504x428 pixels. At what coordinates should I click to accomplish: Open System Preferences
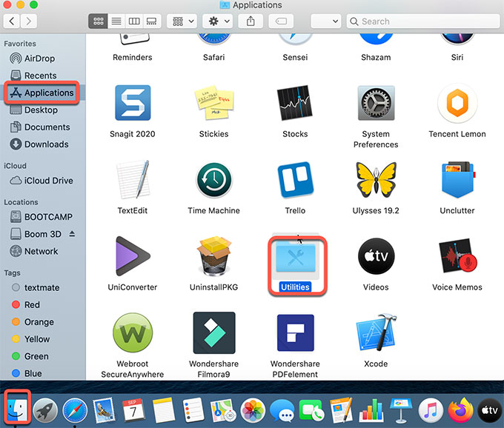[x=376, y=103]
